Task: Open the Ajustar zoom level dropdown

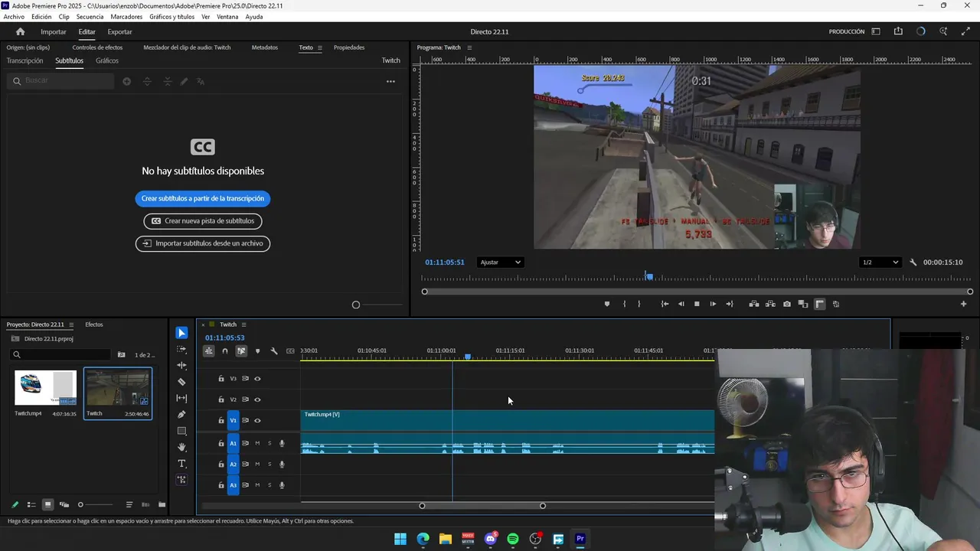Action: coord(500,262)
